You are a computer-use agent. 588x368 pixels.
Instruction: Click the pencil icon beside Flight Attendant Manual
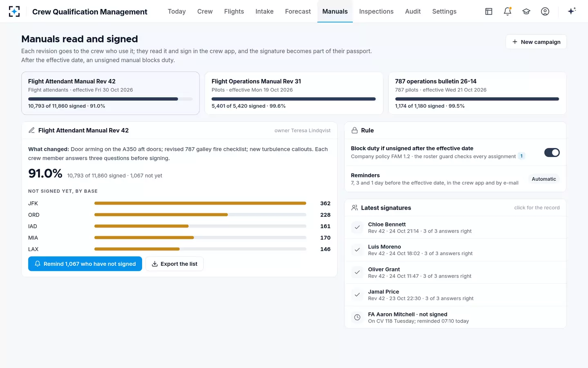(x=31, y=130)
